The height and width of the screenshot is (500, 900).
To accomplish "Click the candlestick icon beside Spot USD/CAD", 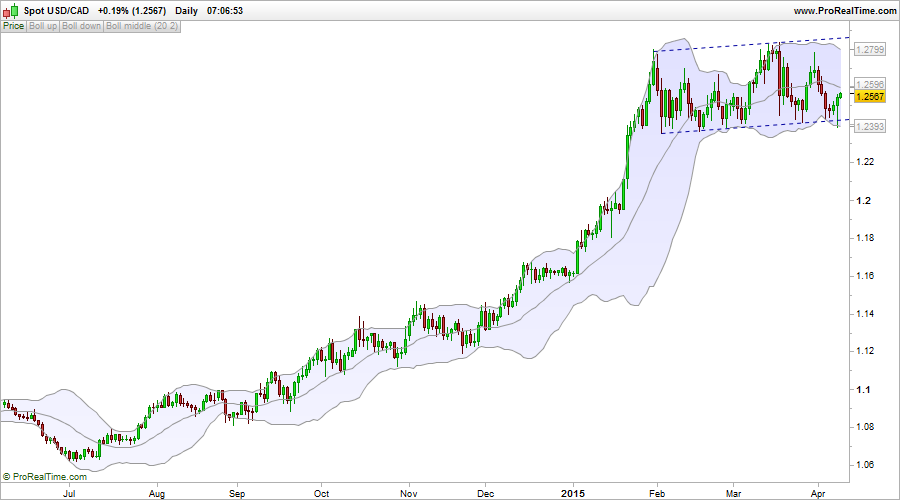I will pos(10,10).
